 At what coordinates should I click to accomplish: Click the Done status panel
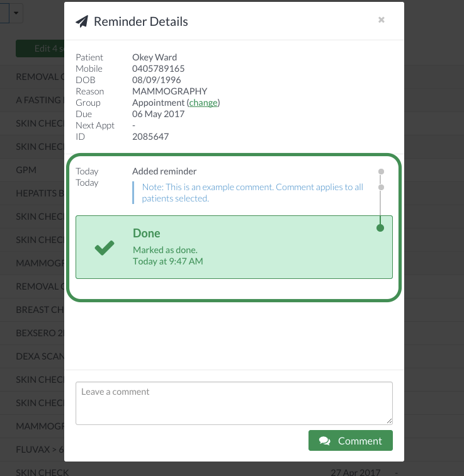click(x=234, y=247)
